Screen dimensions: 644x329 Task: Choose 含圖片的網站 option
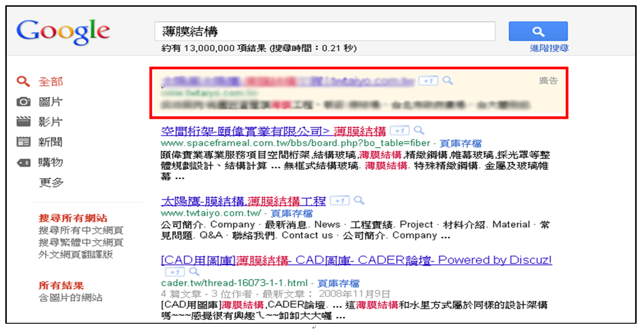(71, 297)
